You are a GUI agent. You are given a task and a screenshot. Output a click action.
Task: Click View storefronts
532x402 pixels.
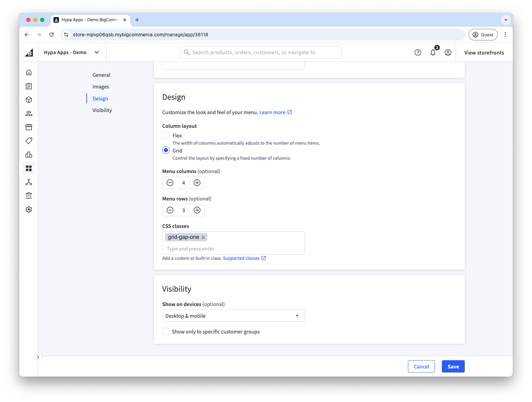click(484, 52)
